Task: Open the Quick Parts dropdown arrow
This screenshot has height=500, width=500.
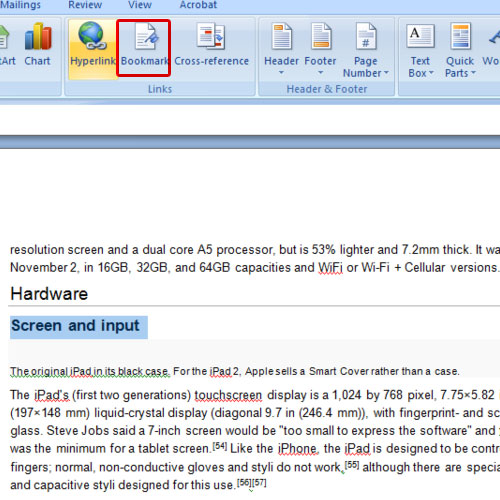Action: [473, 72]
